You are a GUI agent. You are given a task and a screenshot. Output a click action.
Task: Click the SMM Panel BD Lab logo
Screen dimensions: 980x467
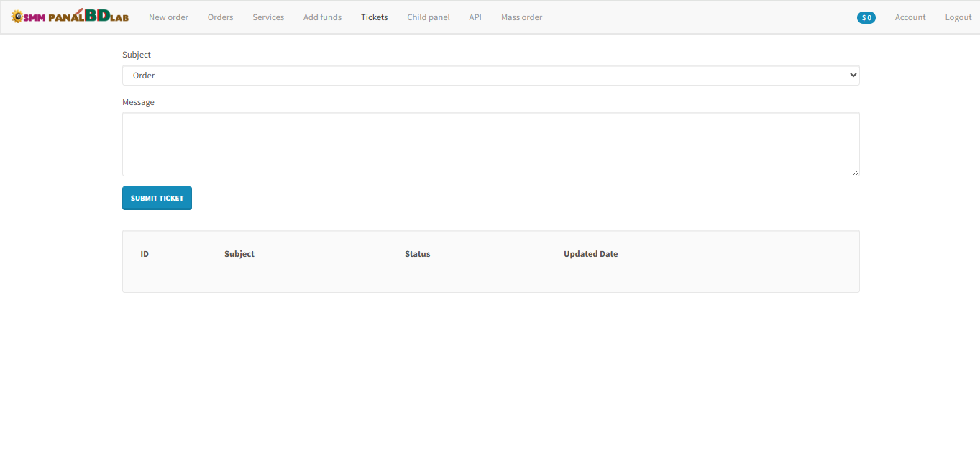click(70, 17)
